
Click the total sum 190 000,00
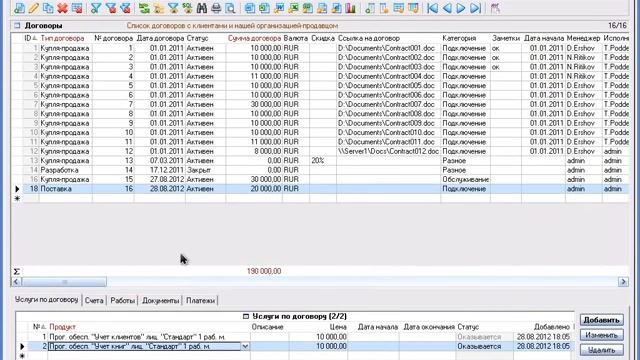[264, 271]
